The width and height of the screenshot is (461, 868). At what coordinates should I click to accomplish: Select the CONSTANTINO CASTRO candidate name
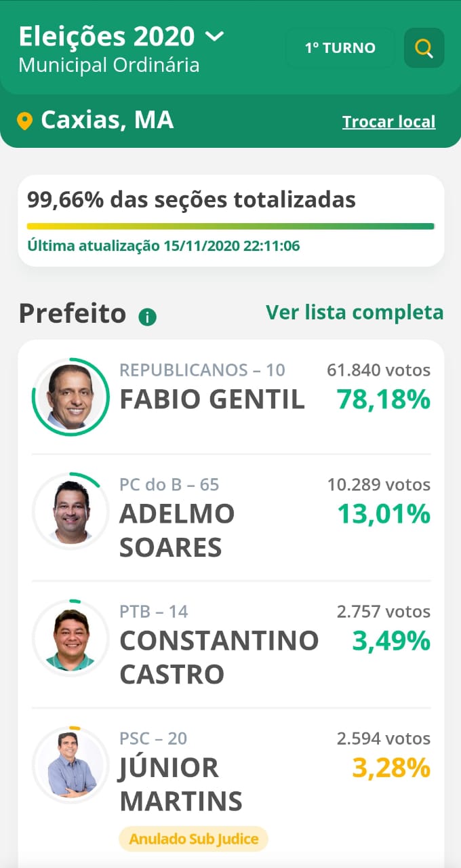[x=218, y=657]
